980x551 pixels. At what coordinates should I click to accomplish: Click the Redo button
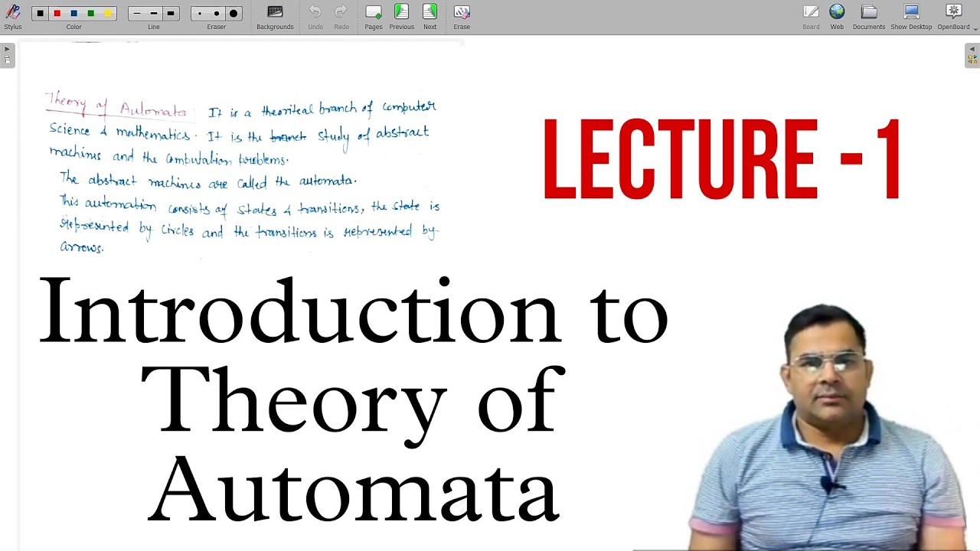pyautogui.click(x=341, y=16)
